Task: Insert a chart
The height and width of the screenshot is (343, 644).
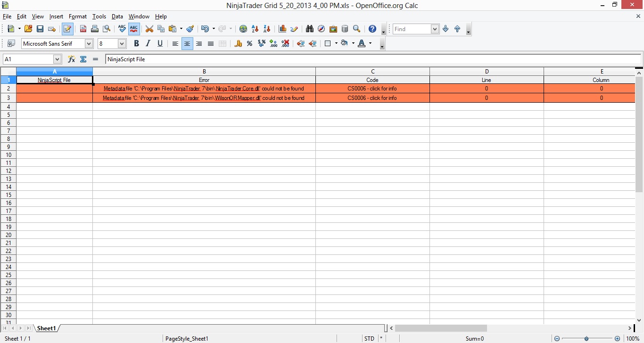Action: point(283,29)
